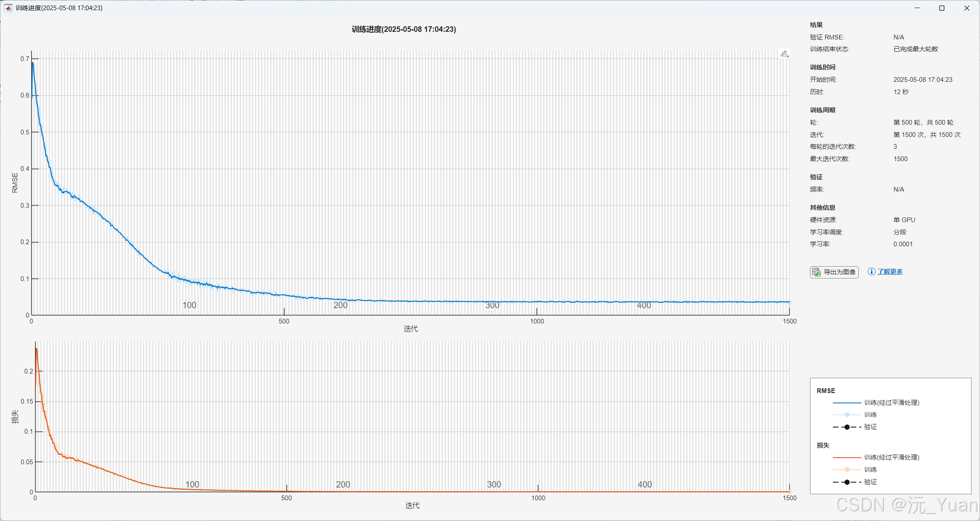980x521 pixels.
Task: Click the 训练进度 chart title above the plot
Action: click(404, 29)
